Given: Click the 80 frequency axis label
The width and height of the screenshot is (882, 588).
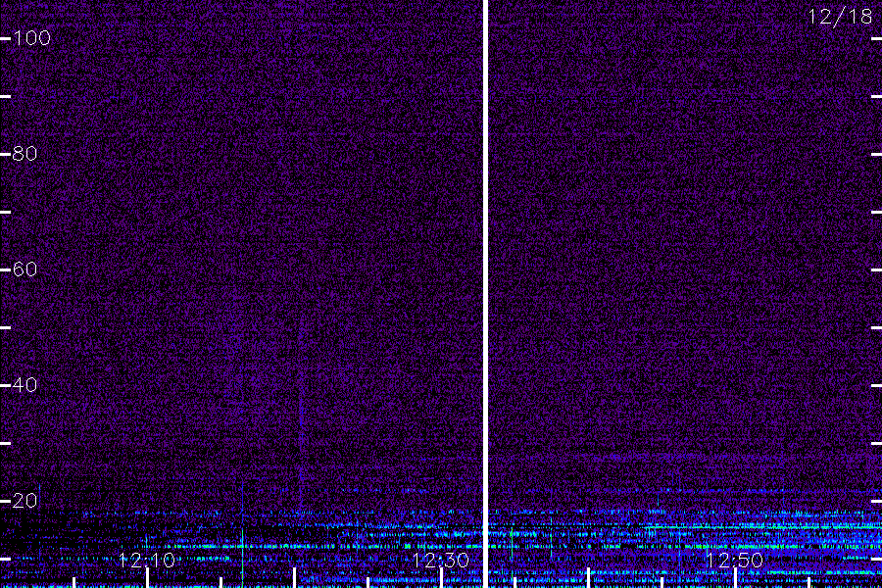Looking at the screenshot, I should [24, 154].
